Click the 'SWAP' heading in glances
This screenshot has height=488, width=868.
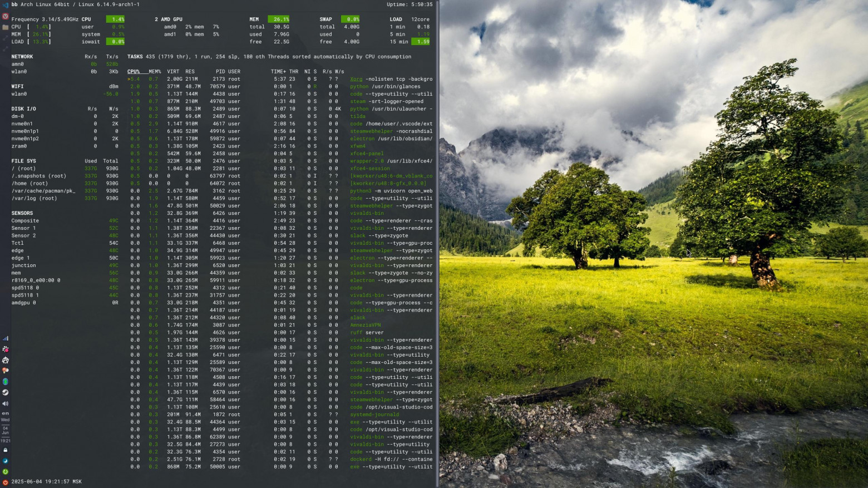tap(326, 19)
